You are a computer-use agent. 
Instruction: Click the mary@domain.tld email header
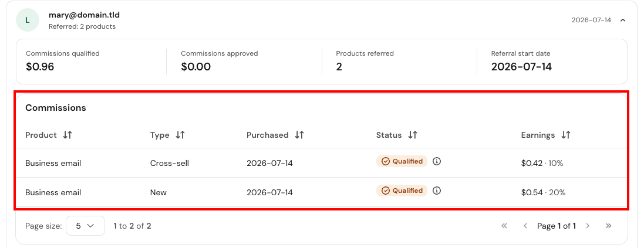point(84,15)
